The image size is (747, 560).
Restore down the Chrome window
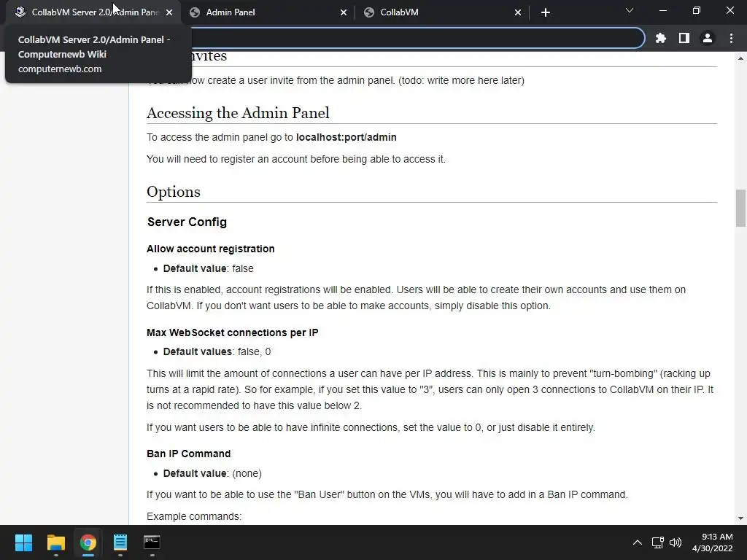point(697,10)
